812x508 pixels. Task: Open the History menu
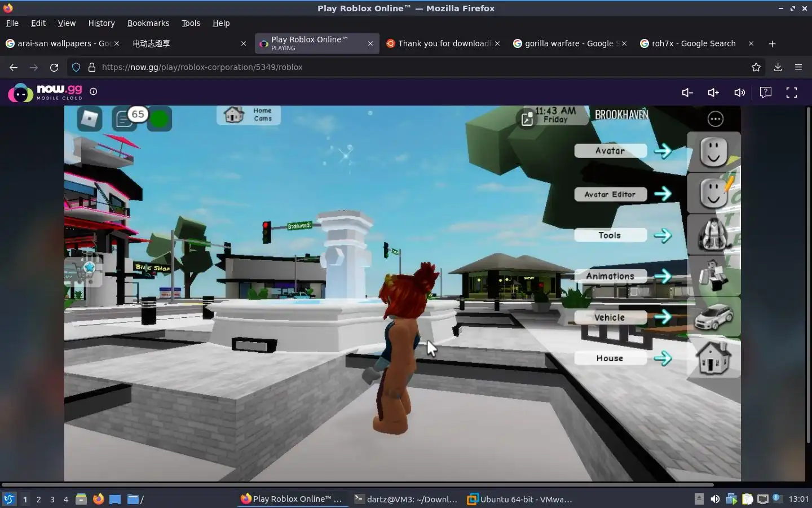tap(101, 23)
